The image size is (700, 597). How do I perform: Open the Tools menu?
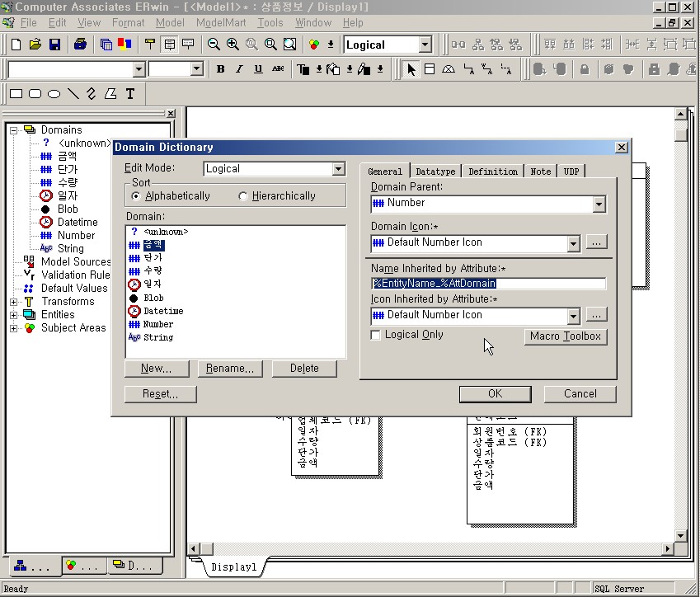point(270,22)
